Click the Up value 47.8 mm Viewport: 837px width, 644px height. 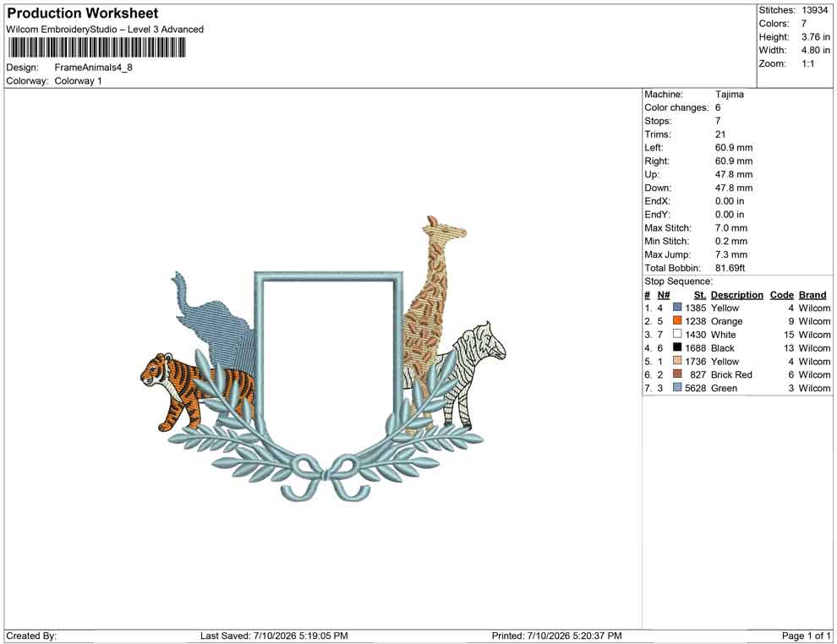734,174
